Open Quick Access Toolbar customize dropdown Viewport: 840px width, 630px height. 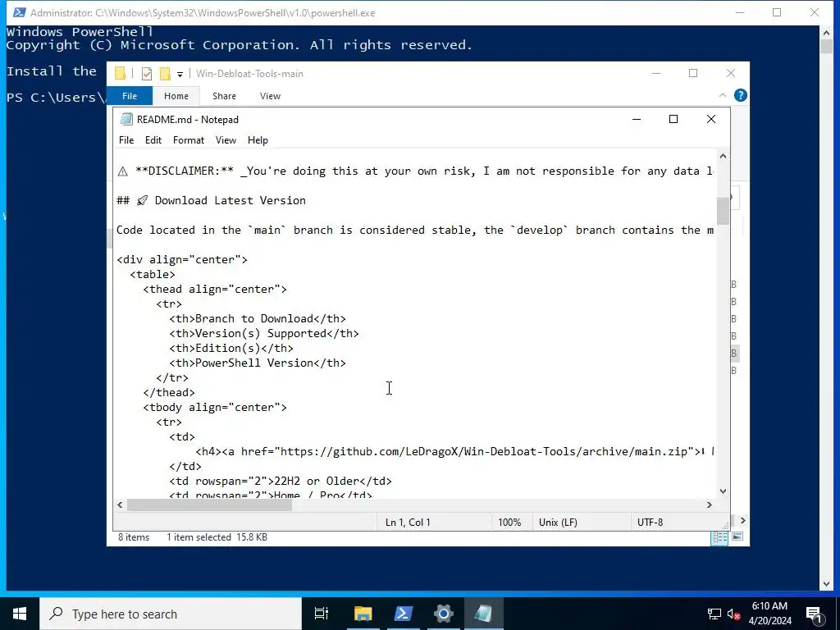click(180, 74)
